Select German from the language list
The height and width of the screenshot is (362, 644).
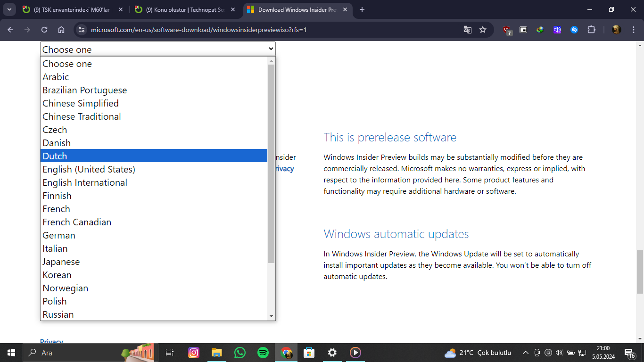pyautogui.click(x=154, y=235)
